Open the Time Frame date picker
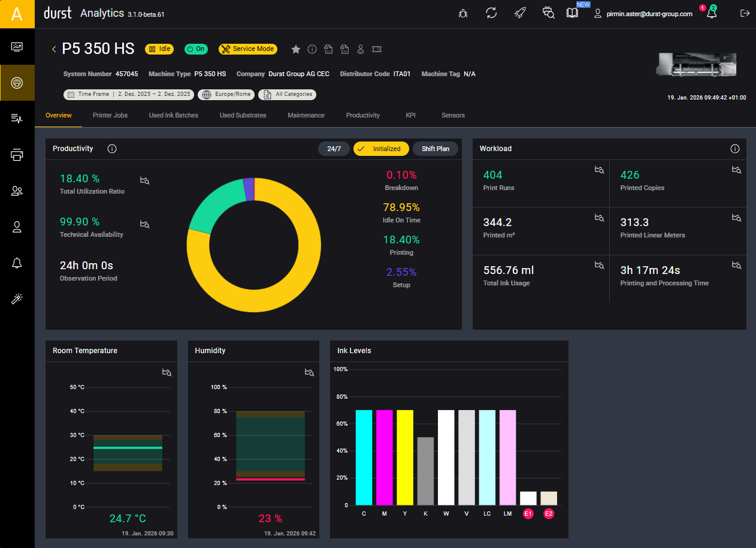The height and width of the screenshot is (548, 756). pos(128,94)
